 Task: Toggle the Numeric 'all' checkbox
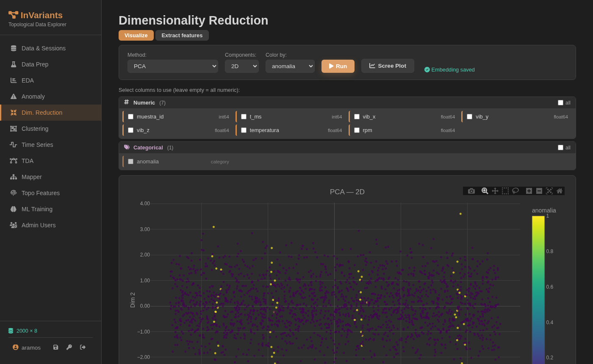(560, 102)
